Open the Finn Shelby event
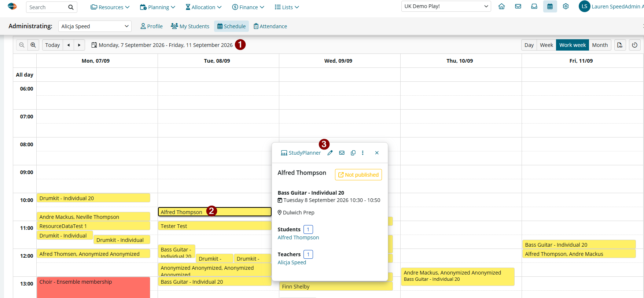Viewport: 644px width, 298px height. tap(336, 286)
